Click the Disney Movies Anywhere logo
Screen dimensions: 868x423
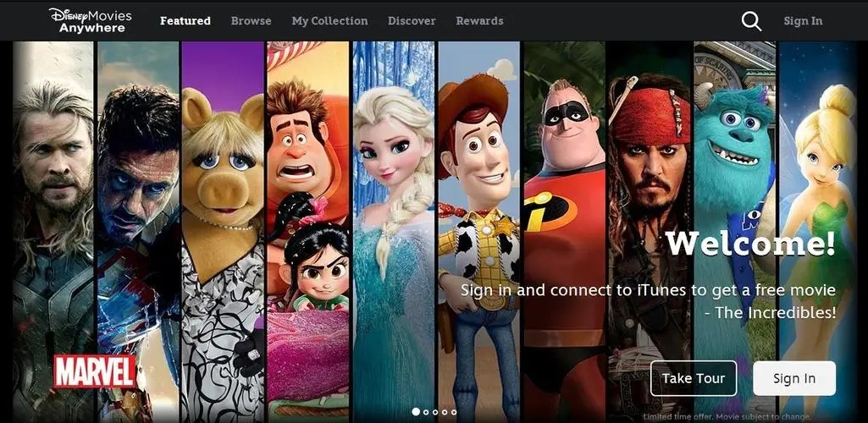[x=91, y=20]
